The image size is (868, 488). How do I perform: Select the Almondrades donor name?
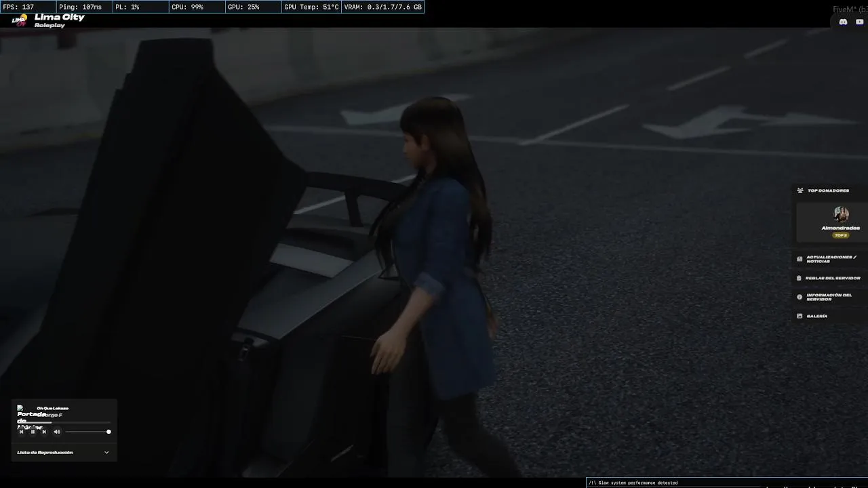pos(841,228)
